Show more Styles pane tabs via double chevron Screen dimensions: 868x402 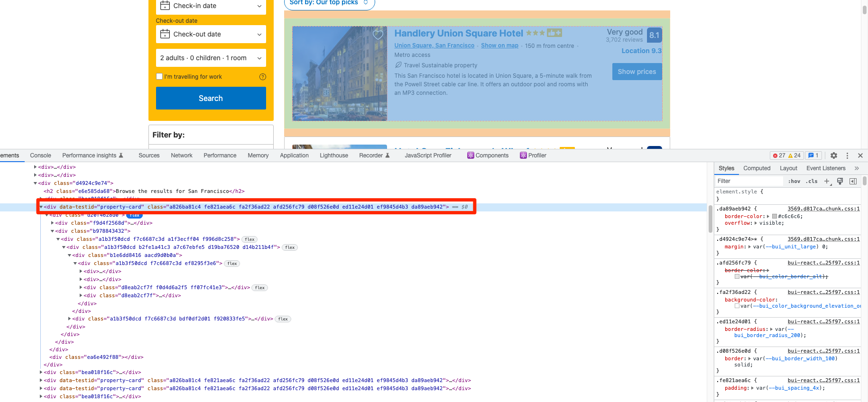click(x=857, y=168)
